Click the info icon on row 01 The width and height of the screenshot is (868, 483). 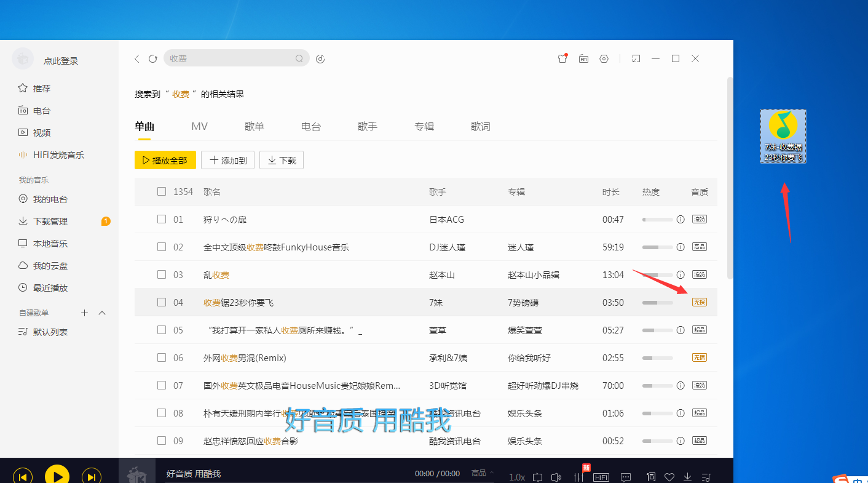[x=681, y=219]
